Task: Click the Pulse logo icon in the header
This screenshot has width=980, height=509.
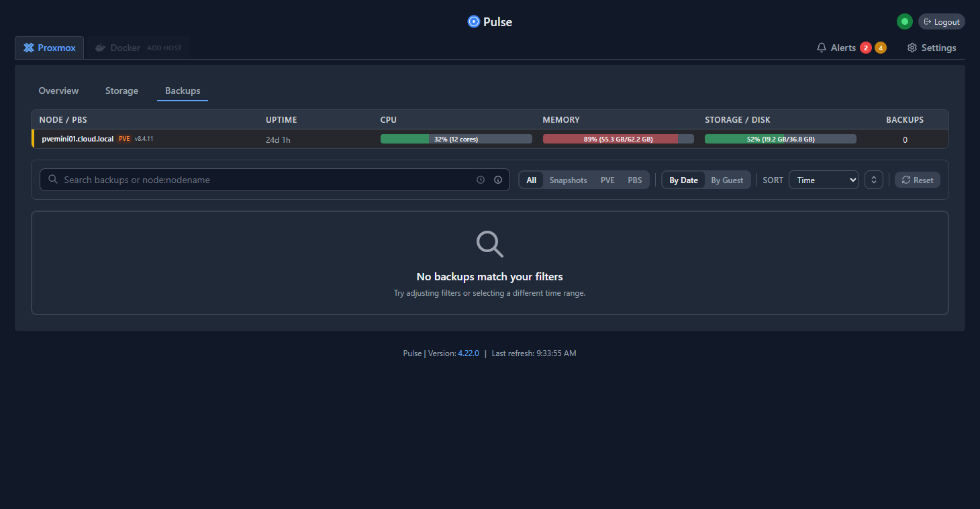Action: pos(474,21)
